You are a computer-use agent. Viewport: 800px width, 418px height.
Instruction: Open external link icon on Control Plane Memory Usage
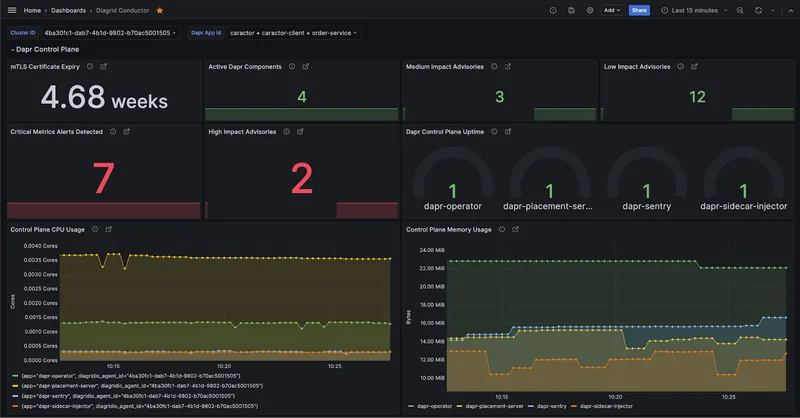515,229
